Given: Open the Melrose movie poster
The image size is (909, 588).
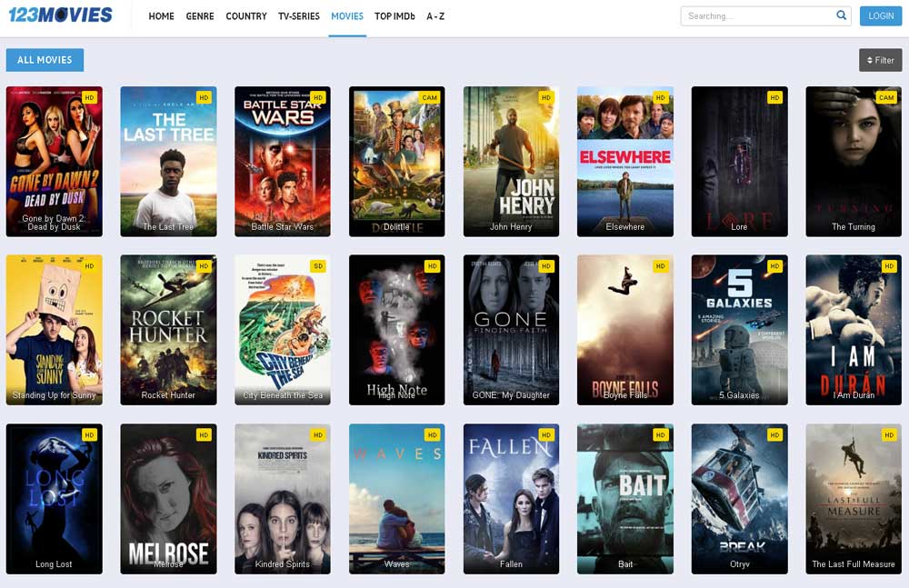Looking at the screenshot, I should [x=168, y=499].
